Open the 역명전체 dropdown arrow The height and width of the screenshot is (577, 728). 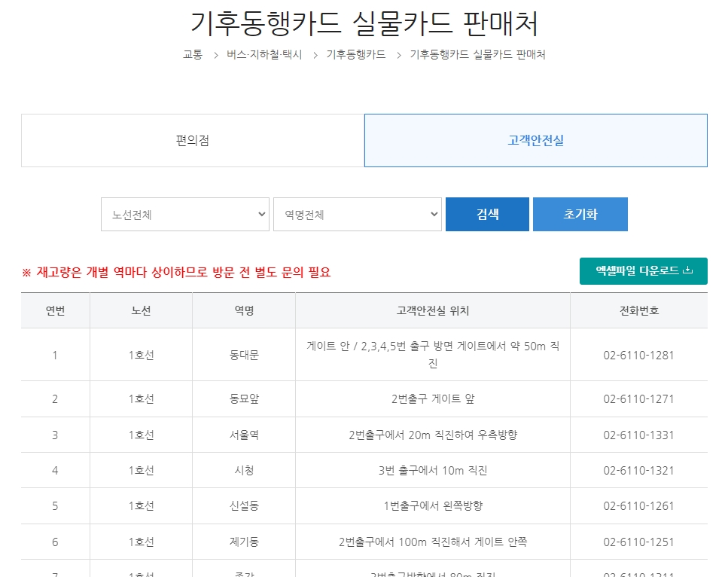coord(433,214)
